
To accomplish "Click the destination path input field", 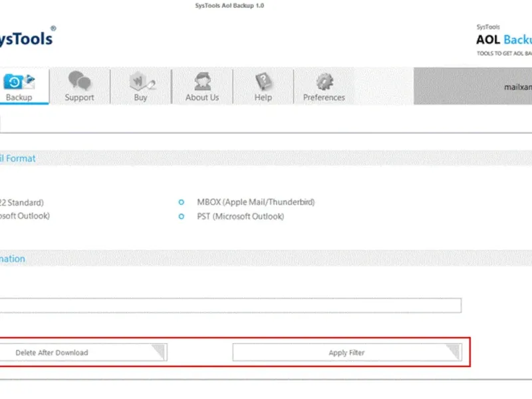I will click(x=230, y=305).
